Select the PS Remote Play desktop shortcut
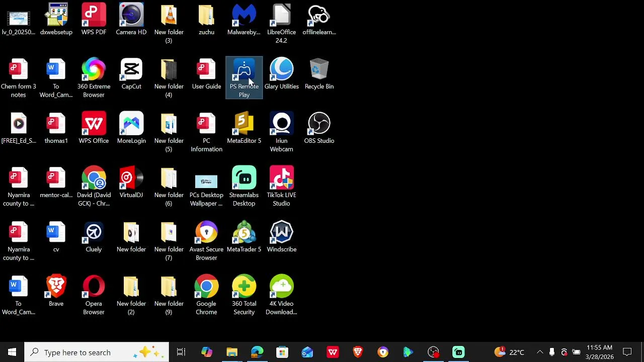Viewport: 644px width, 362px height. 244,77
